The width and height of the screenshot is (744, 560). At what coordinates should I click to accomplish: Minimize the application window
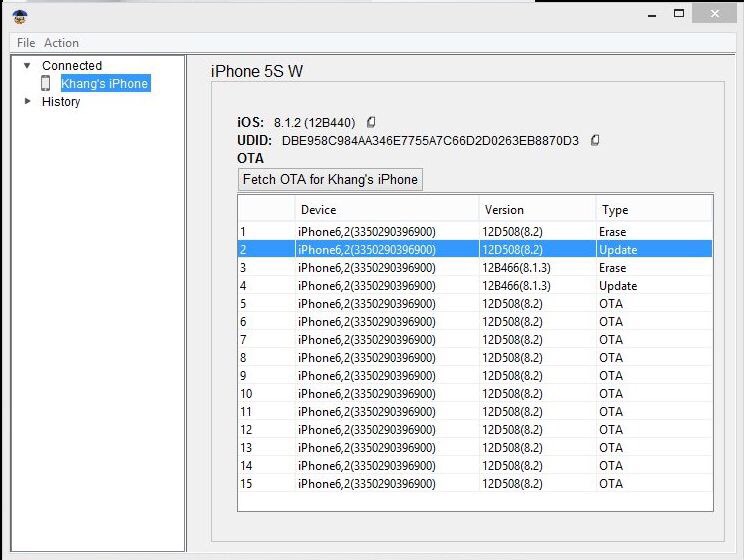(x=652, y=14)
